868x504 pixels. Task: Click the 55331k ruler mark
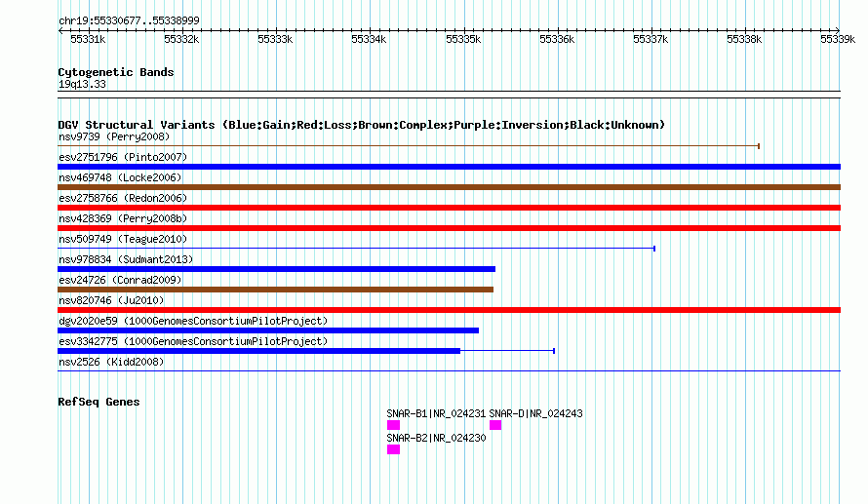click(88, 39)
